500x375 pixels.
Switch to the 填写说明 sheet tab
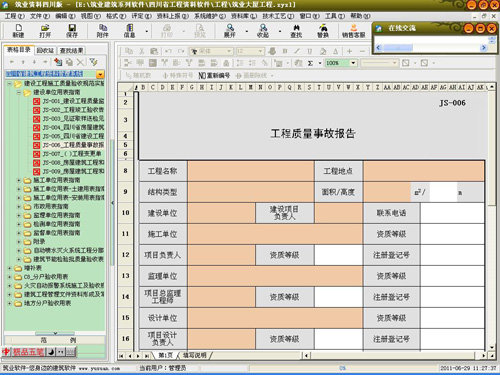point(195,355)
